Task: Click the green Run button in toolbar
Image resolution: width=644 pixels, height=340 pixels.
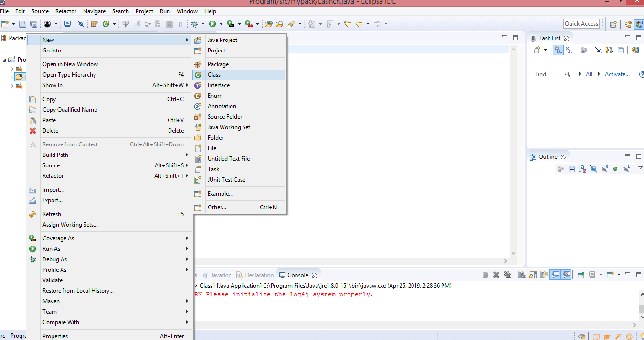Action: click(x=212, y=24)
